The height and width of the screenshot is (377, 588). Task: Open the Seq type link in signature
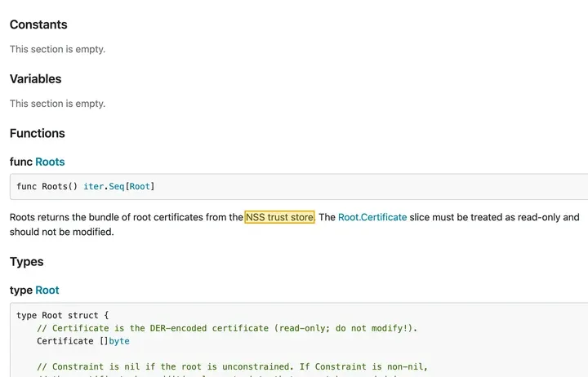pos(116,186)
